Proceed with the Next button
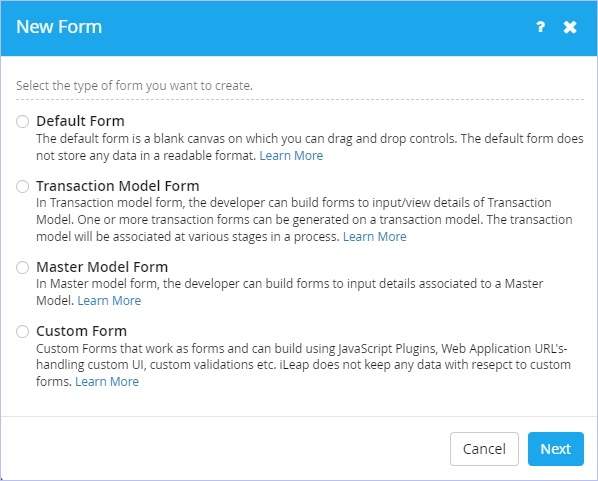 [x=556, y=449]
